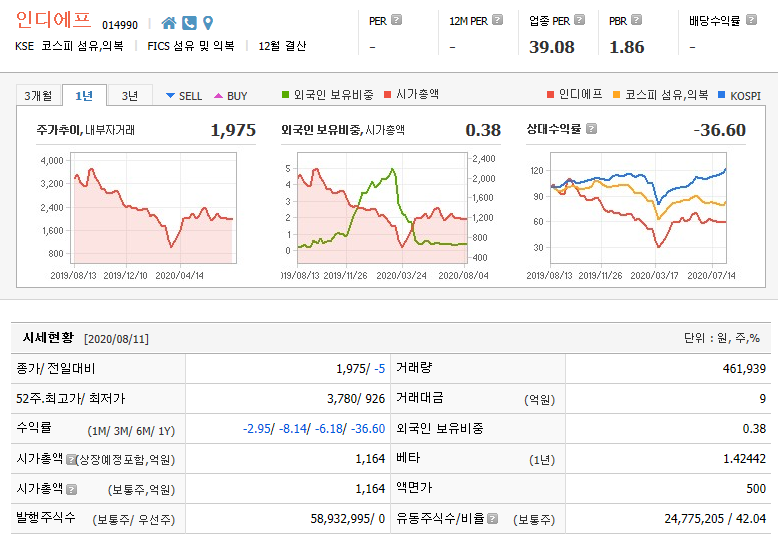
Task: Open help icon beside 유동주식수/비율
Action: coord(492,519)
